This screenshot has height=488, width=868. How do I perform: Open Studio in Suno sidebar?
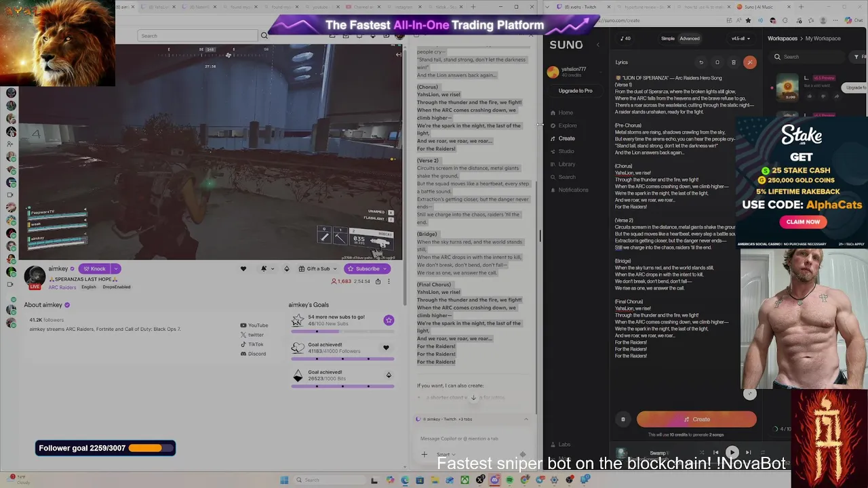pyautogui.click(x=562, y=151)
